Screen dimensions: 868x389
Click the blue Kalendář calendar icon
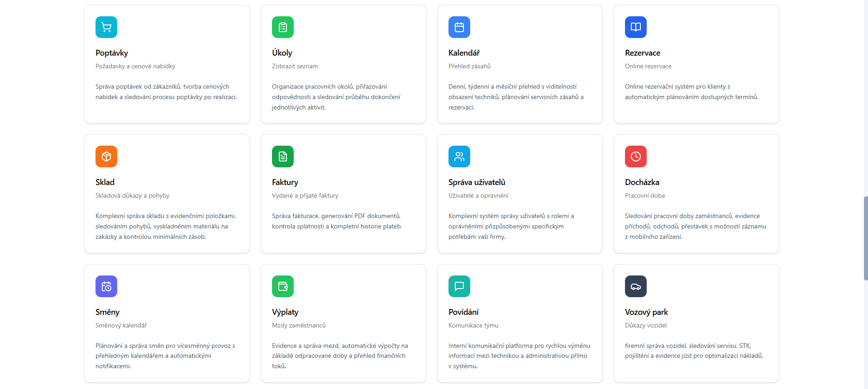point(459,27)
